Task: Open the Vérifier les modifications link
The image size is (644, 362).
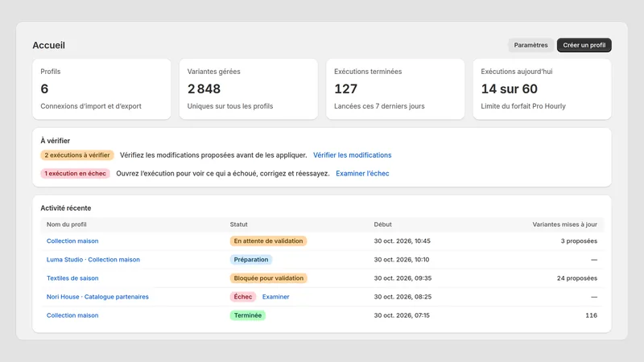Action: click(352, 155)
